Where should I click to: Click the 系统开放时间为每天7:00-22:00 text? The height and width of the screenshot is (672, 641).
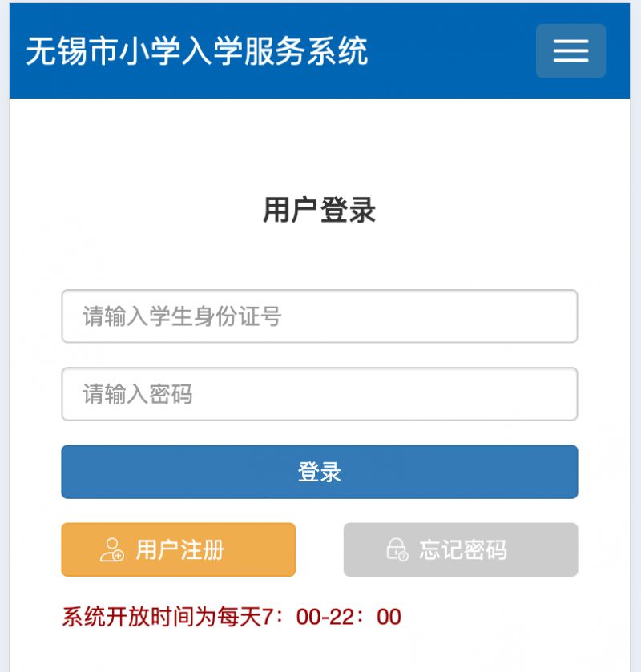pyautogui.click(x=232, y=618)
